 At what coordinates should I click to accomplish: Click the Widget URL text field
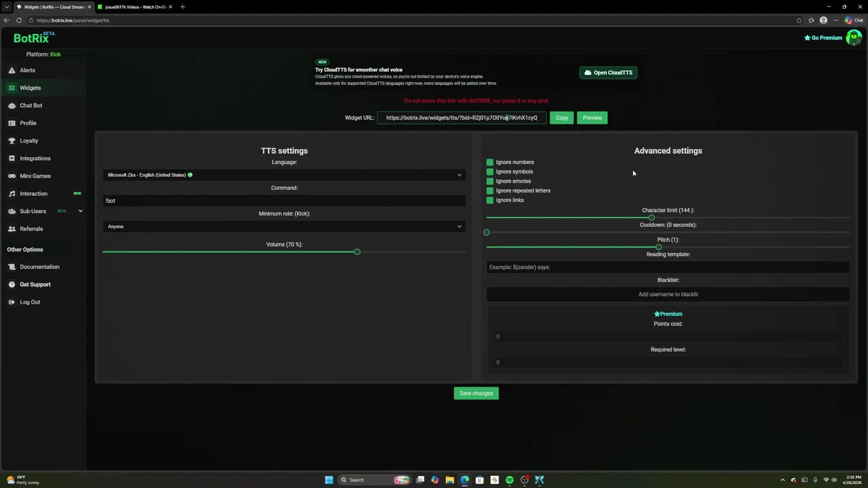(x=462, y=118)
